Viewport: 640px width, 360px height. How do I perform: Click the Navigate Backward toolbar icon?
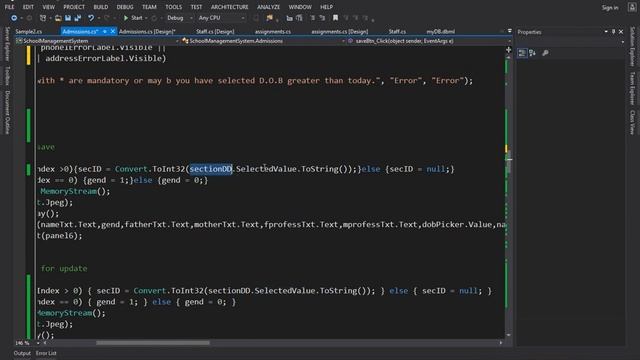pyautogui.click(x=14, y=18)
